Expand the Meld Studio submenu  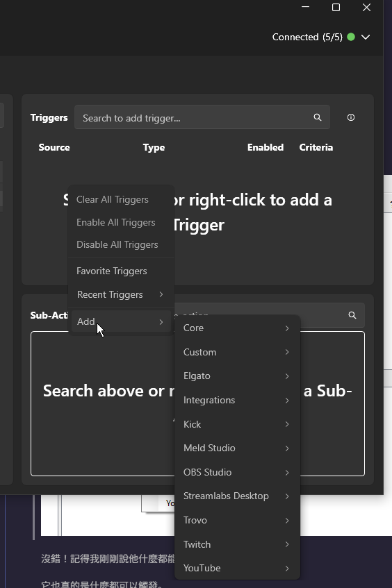tap(237, 448)
